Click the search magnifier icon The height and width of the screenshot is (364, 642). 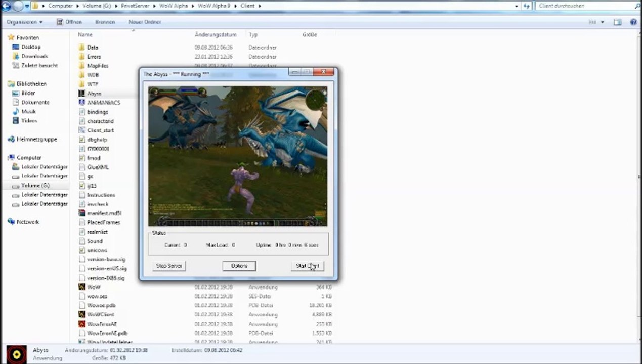[636, 6]
